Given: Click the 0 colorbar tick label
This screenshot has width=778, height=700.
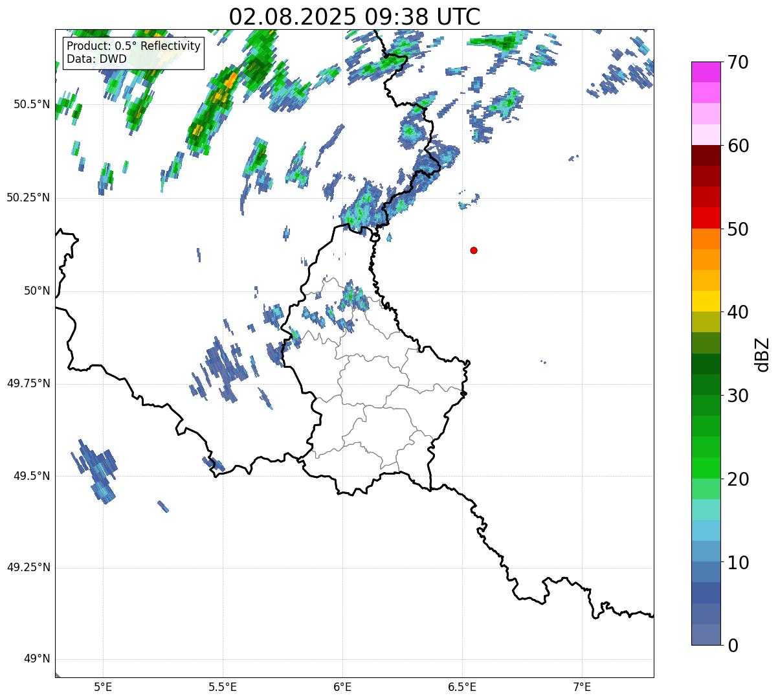Looking at the screenshot, I should [x=732, y=646].
